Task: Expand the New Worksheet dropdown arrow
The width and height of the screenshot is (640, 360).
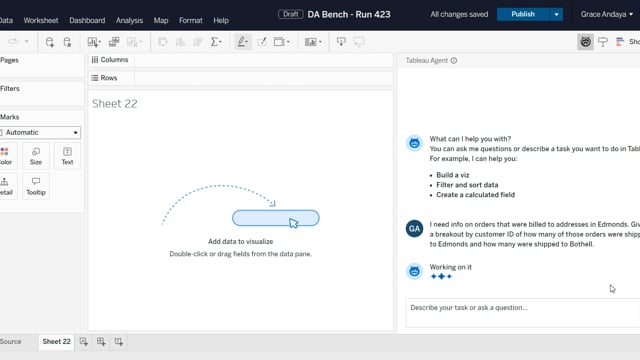Action: 100,42
